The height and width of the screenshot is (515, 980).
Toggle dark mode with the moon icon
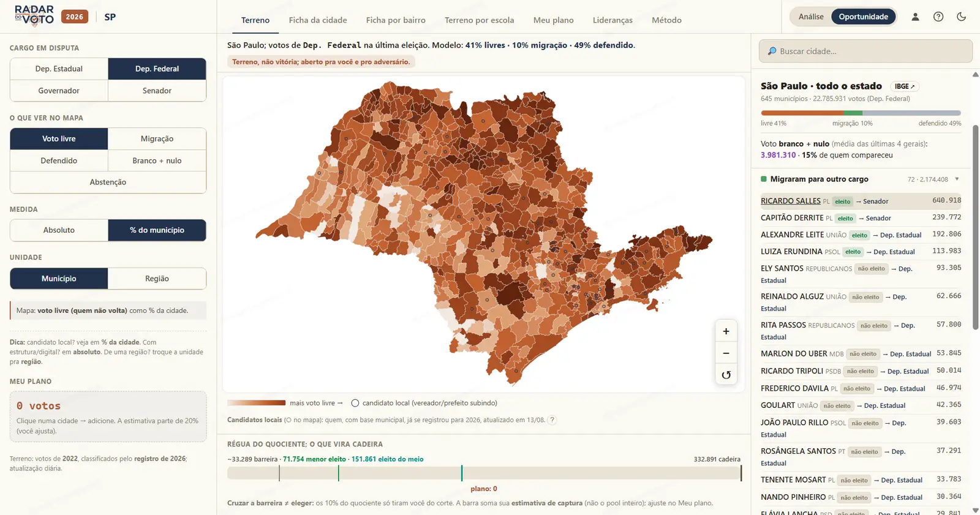(x=962, y=17)
